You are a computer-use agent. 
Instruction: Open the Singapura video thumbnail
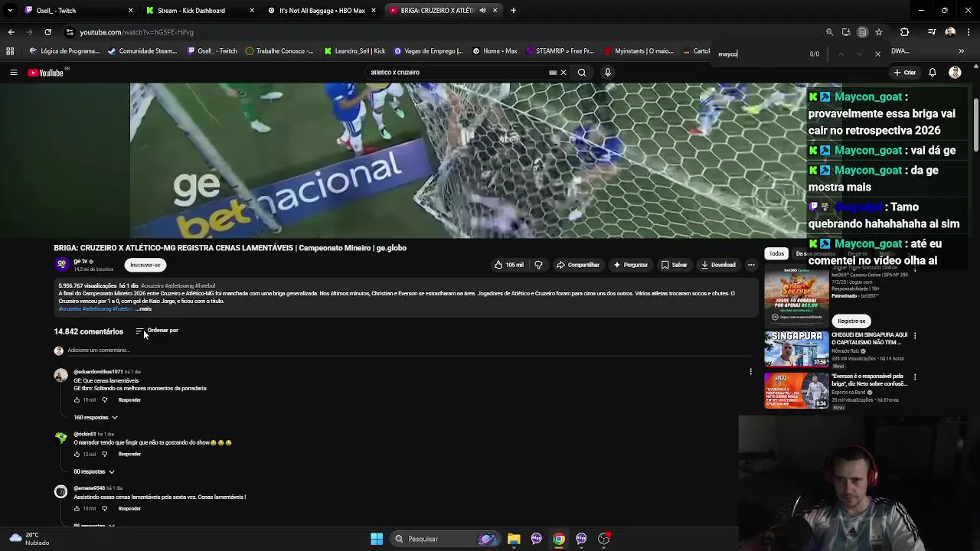click(796, 349)
